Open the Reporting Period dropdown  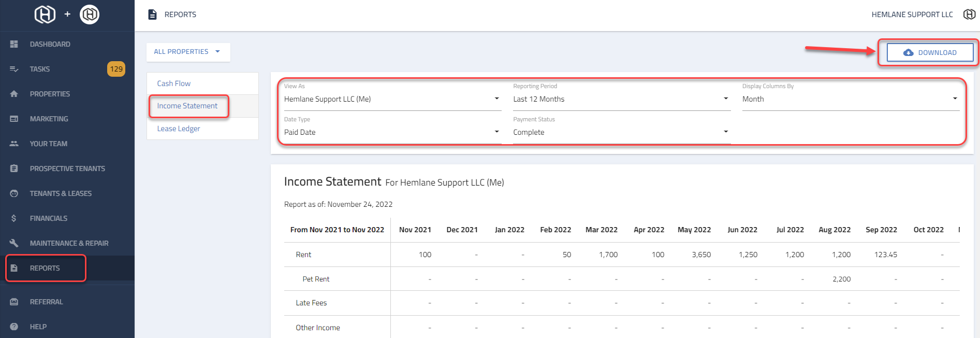[x=622, y=99]
